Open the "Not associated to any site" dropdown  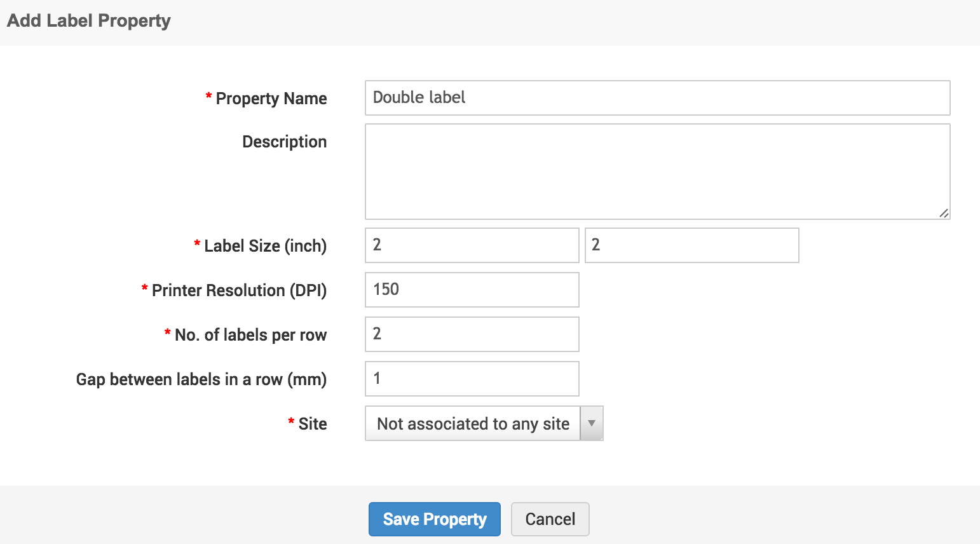pos(473,424)
